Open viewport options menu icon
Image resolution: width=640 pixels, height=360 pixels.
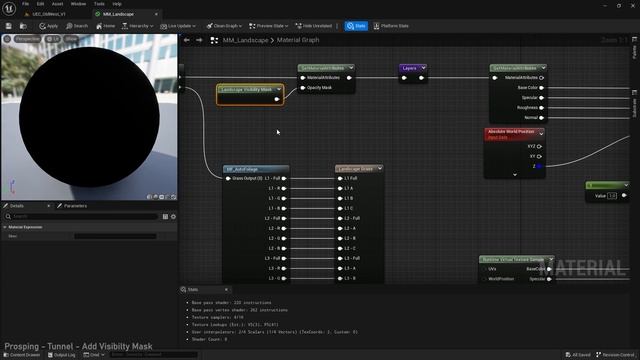(7, 39)
